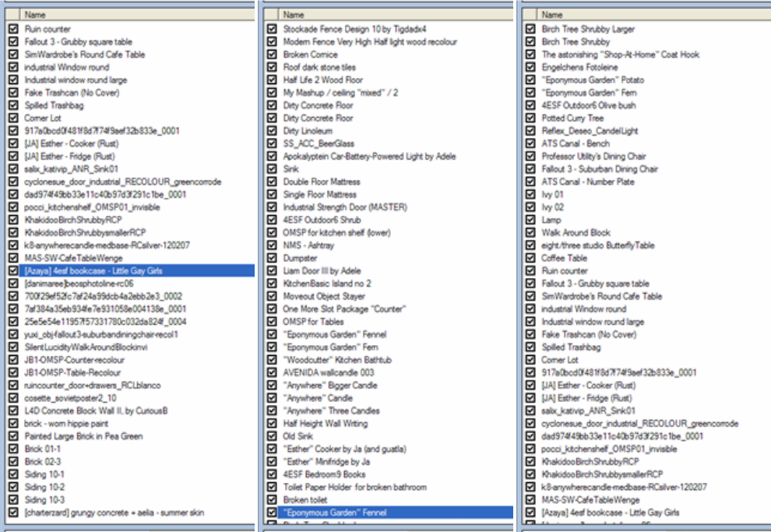
Task: Pick L4D Concrete Block Wall II by CuriousB
Action: (x=97, y=411)
